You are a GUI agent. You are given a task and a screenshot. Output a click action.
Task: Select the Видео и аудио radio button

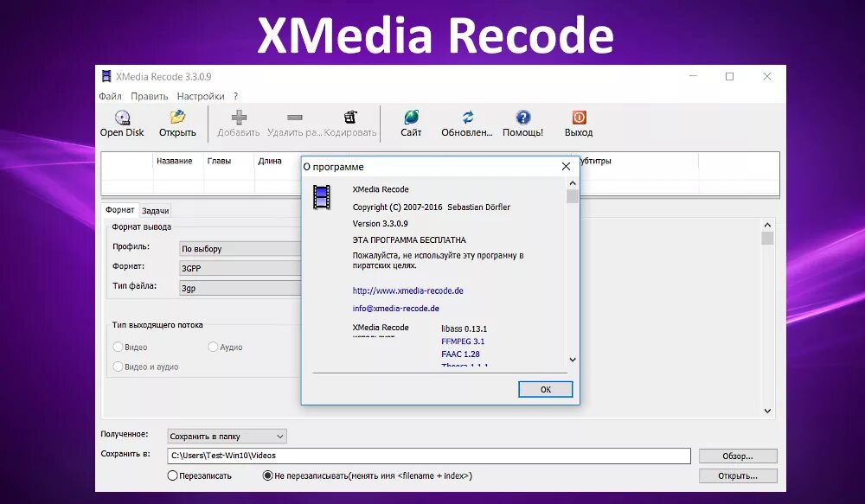[118, 367]
